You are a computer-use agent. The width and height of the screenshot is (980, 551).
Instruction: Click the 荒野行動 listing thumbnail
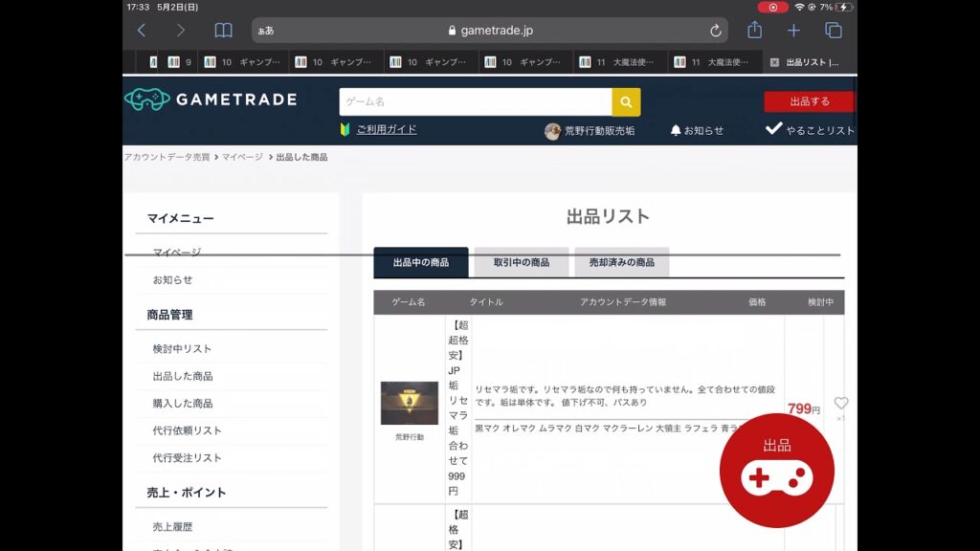pos(409,403)
